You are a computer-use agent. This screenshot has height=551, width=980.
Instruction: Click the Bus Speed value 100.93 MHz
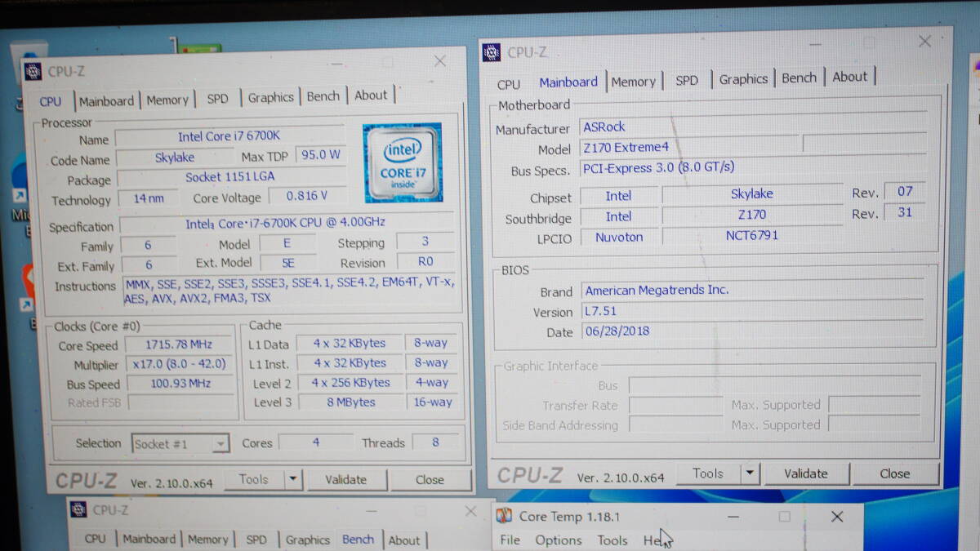[180, 384]
